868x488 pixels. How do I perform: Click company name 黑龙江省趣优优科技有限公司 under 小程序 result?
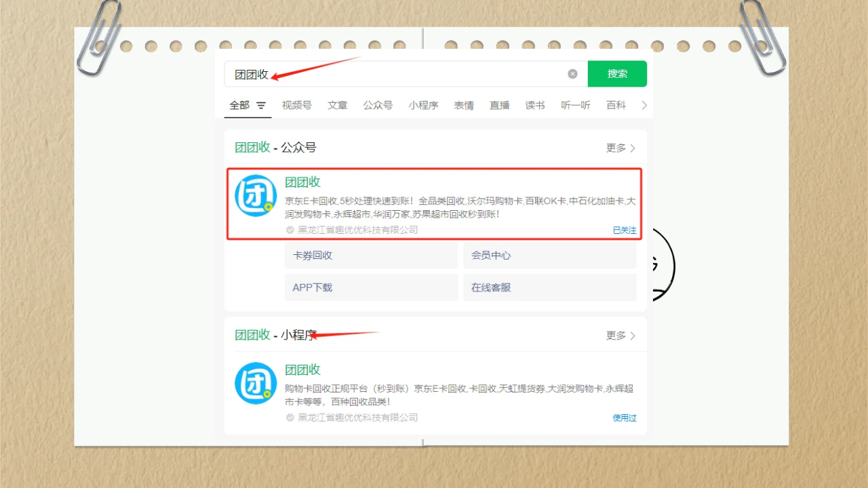pos(358,418)
